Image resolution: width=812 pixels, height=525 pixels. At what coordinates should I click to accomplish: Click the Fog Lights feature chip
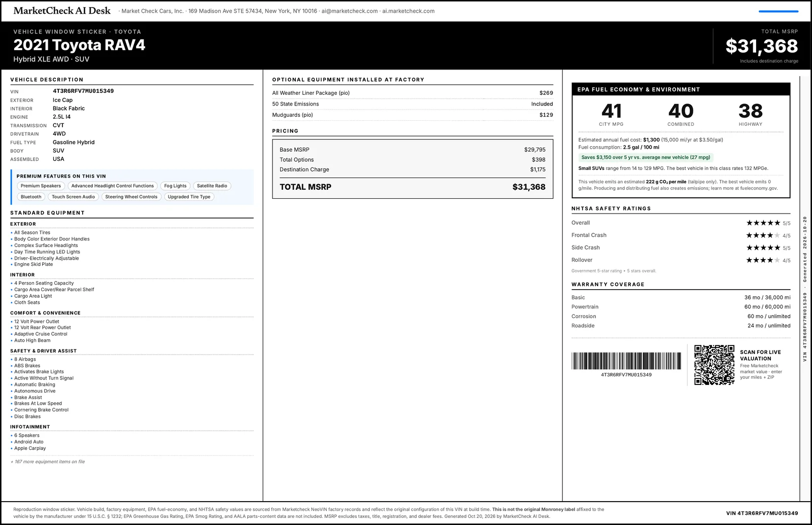click(x=176, y=186)
